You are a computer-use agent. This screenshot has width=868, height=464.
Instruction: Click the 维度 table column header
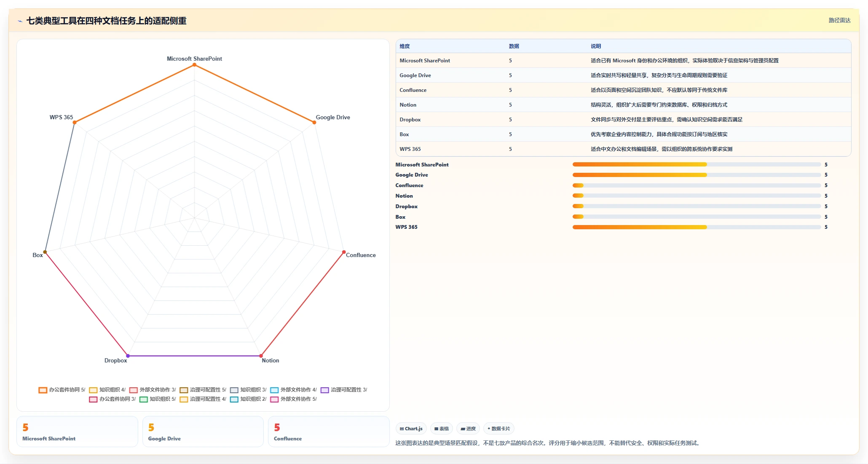(x=405, y=46)
